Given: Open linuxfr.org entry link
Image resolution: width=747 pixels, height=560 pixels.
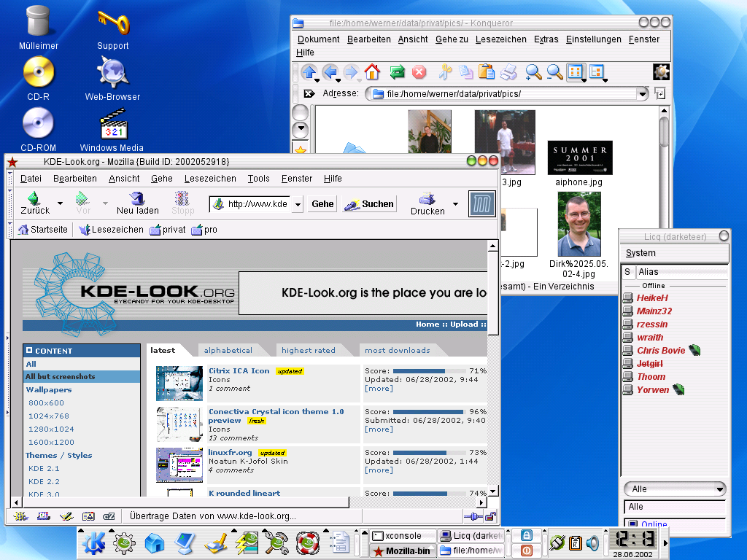Looking at the screenshot, I should (230, 452).
